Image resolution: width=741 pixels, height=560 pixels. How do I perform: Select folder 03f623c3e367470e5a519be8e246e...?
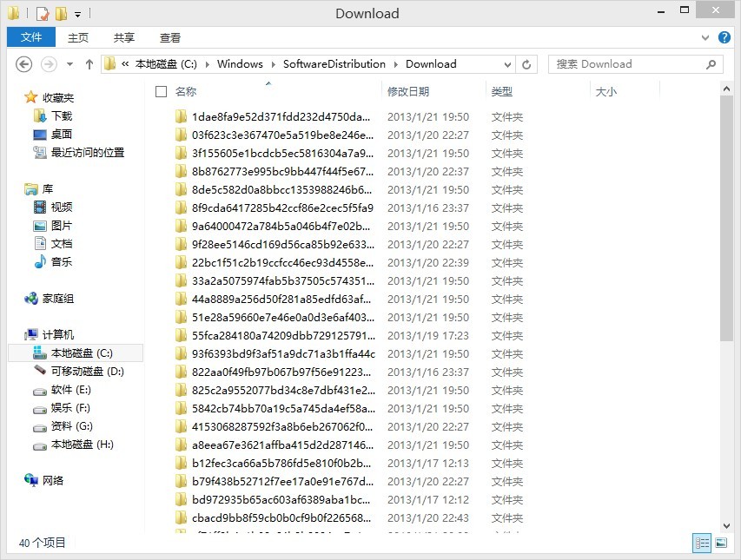coord(282,135)
